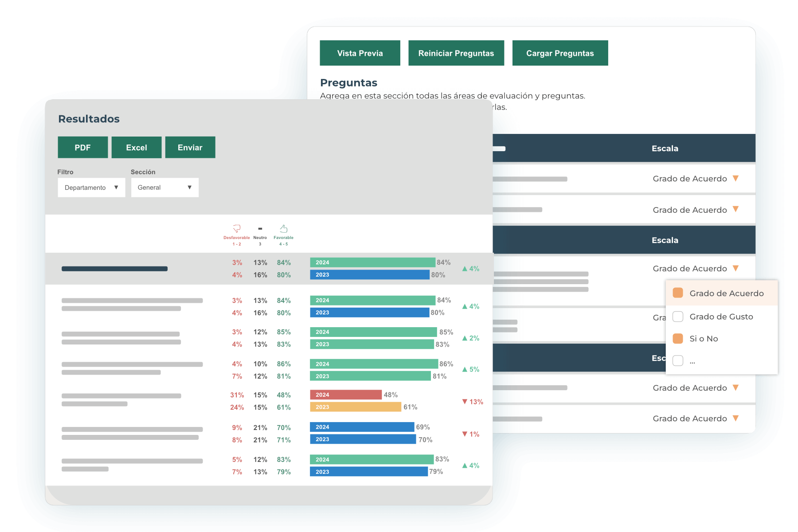Click the Reiniciar Preguntas button
The height and width of the screenshot is (532, 798).
click(456, 53)
